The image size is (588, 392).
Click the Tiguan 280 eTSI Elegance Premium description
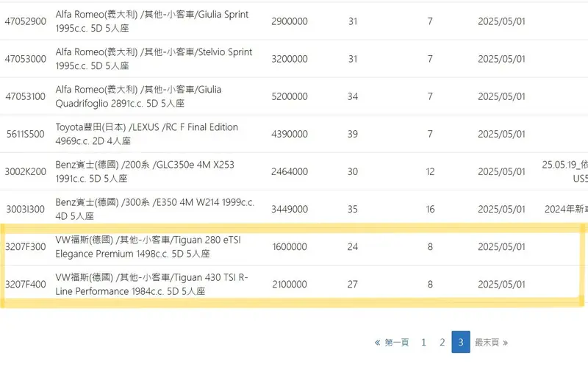(148, 246)
